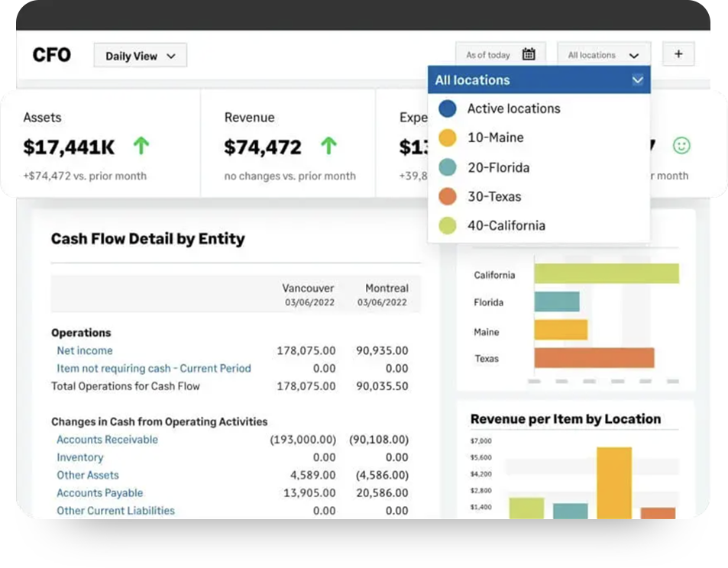Open the As of today date field
The image size is (728, 568).
tap(500, 54)
